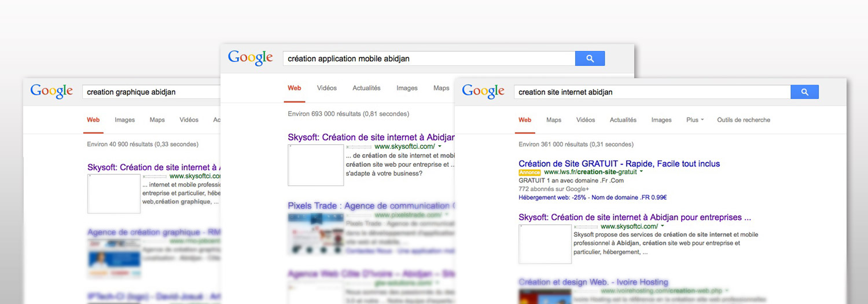This screenshot has width=868, height=304.
Task: Expand the arrow beside the pixelstrade URL in the middle window
Action: pos(447,215)
